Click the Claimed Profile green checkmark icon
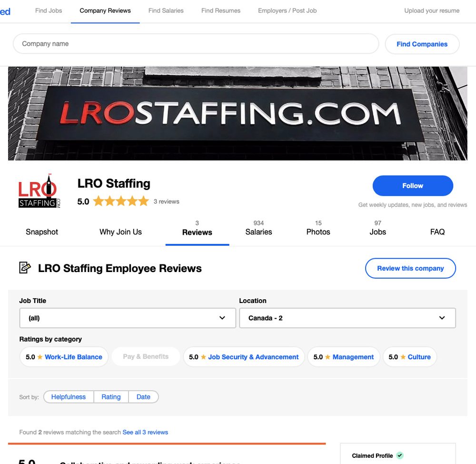The image size is (476, 464). 400,455
